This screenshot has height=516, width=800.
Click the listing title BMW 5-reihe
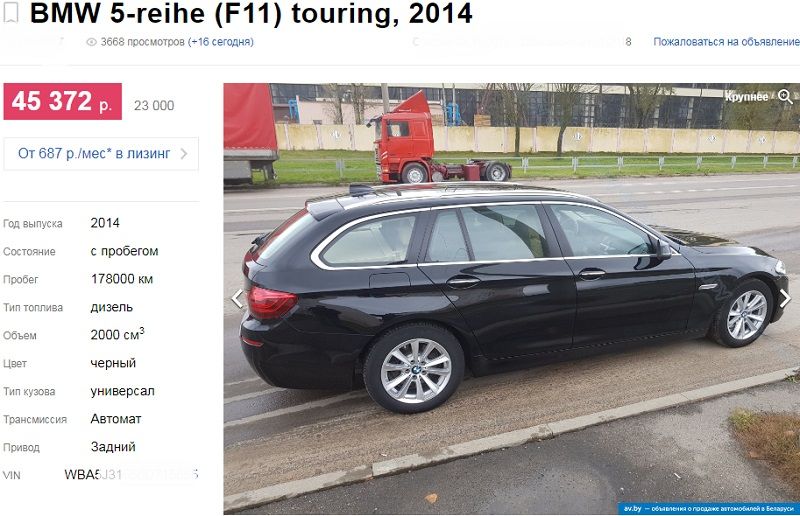point(251,13)
